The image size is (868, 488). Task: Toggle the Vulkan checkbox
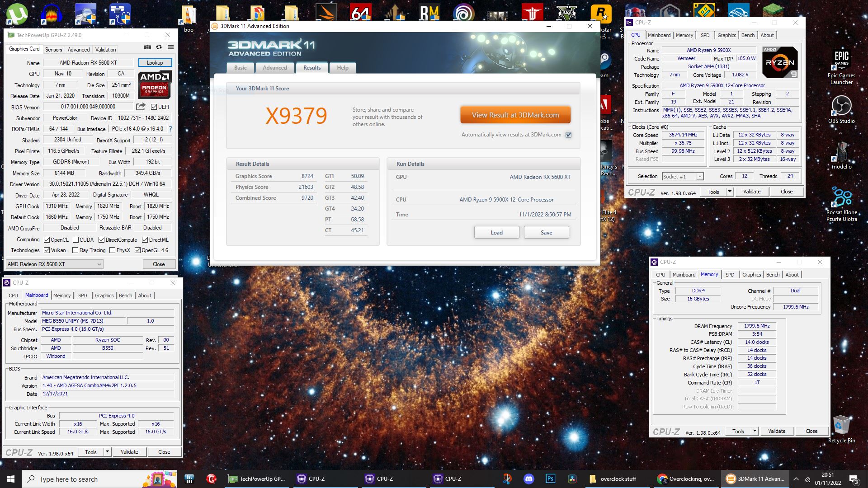47,250
